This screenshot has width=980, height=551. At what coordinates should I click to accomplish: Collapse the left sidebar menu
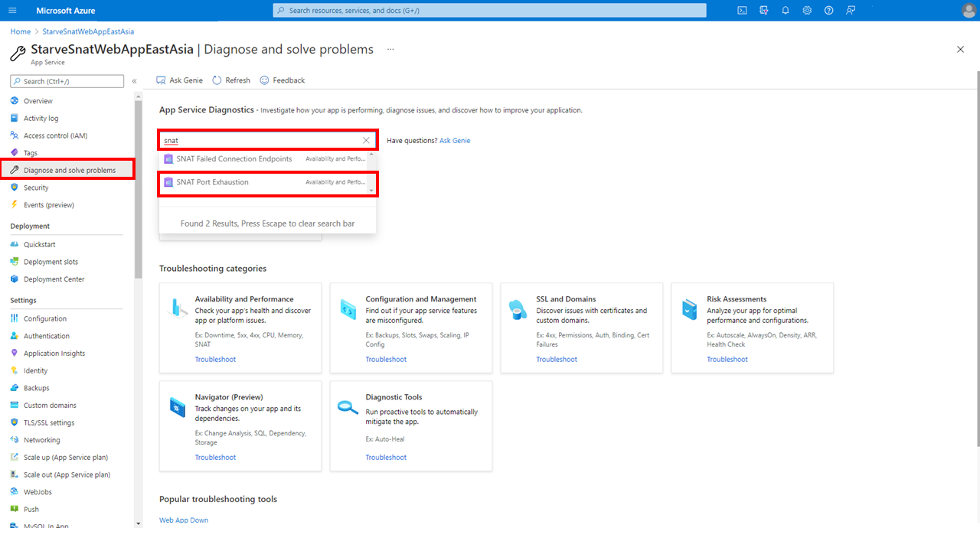point(134,81)
